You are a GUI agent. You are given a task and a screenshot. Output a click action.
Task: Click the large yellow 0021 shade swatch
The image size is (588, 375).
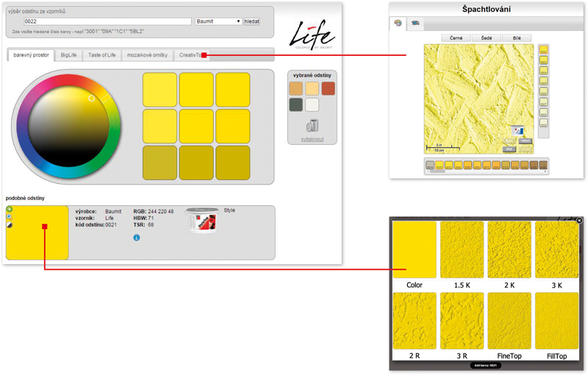(37, 232)
